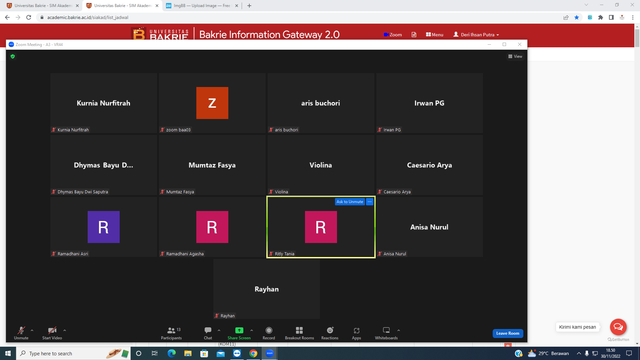Open Google Chrome from taskbar
This screenshot has height=360, width=640.
(253, 353)
